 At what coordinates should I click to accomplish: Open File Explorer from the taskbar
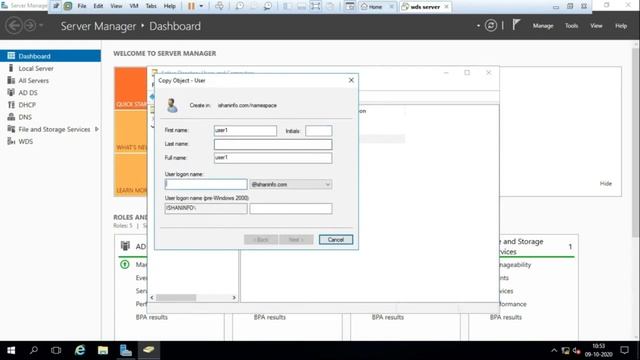pos(103,350)
